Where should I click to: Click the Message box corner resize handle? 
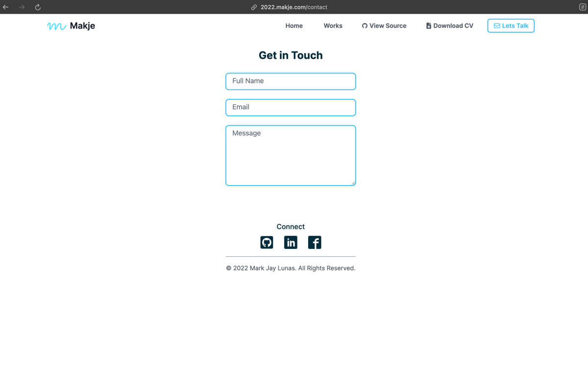click(353, 183)
